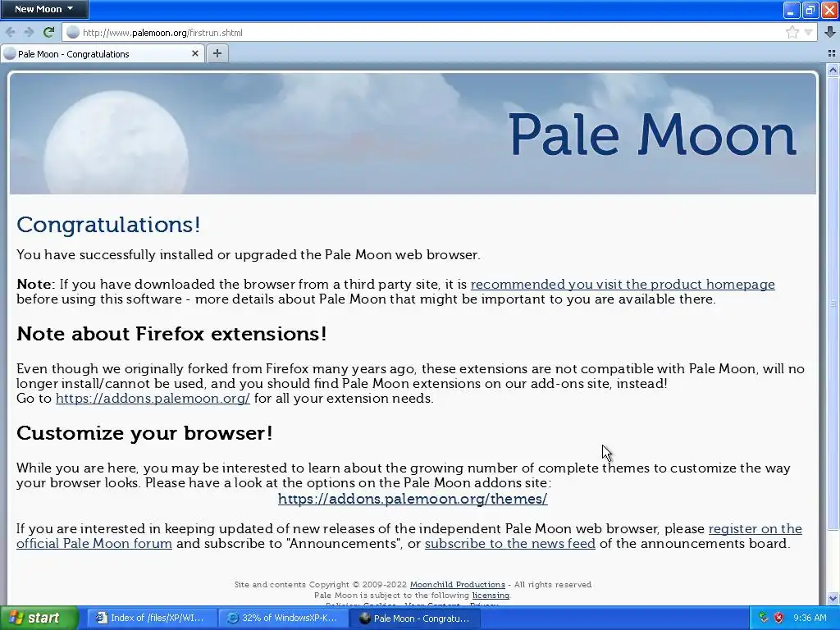Click the vertical scrollbar thumb
Screen dimensions: 840x630
833,304
